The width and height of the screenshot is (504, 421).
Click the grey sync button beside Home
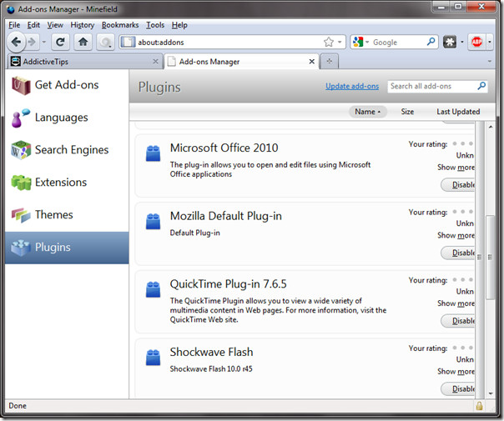pos(105,42)
